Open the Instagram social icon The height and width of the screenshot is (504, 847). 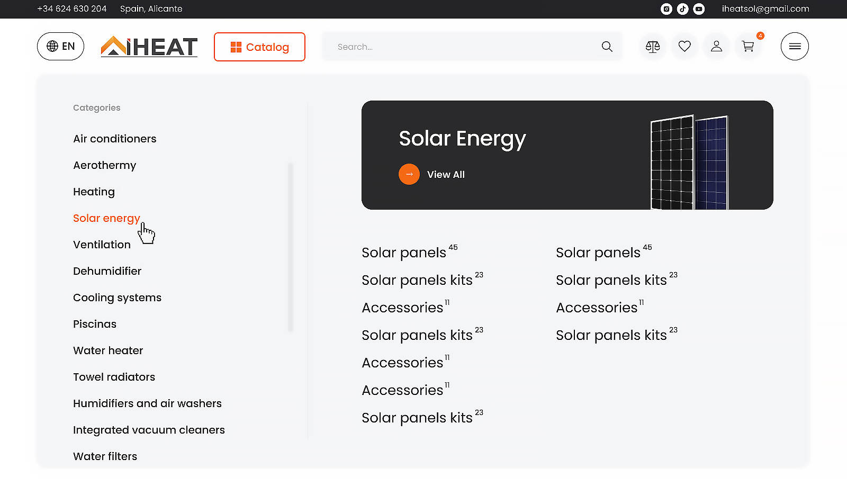[x=666, y=9]
